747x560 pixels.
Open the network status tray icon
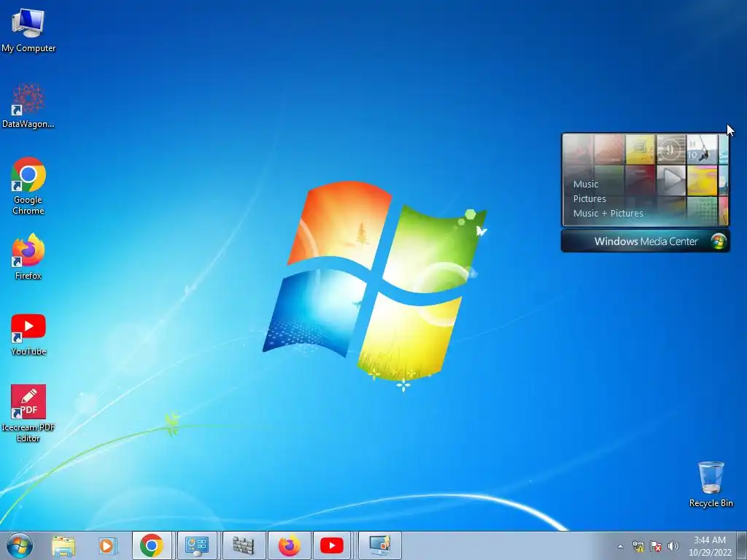coord(638,546)
